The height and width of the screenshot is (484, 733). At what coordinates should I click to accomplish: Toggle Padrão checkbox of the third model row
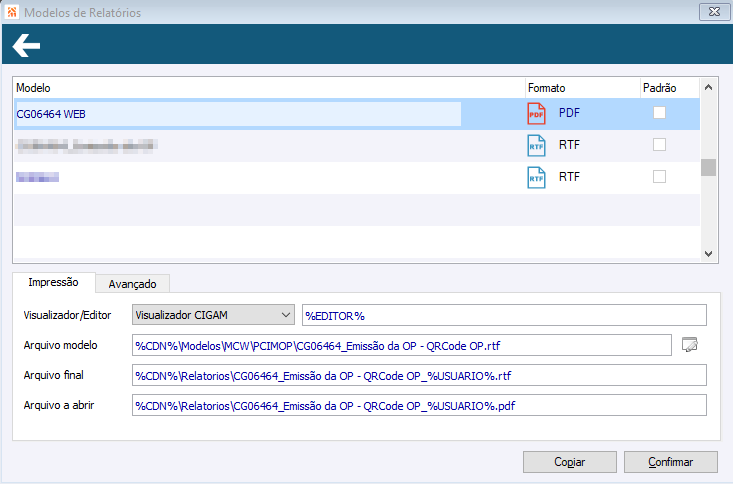[659, 177]
